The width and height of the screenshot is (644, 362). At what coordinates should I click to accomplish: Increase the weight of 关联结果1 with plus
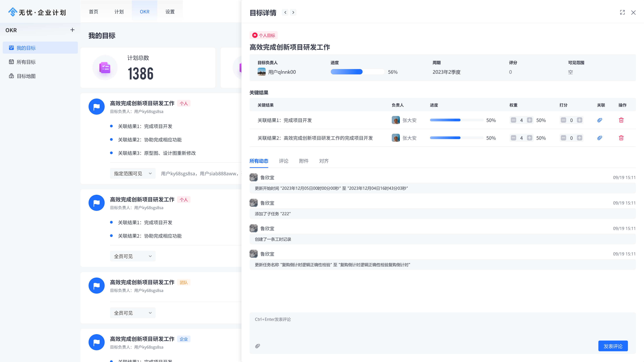[x=529, y=120]
